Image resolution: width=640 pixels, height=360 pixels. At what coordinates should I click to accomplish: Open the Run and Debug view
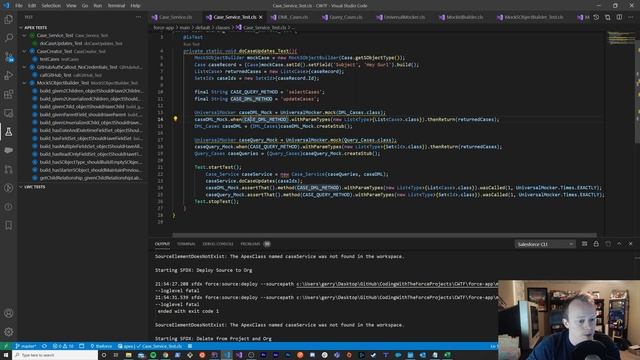(9, 76)
